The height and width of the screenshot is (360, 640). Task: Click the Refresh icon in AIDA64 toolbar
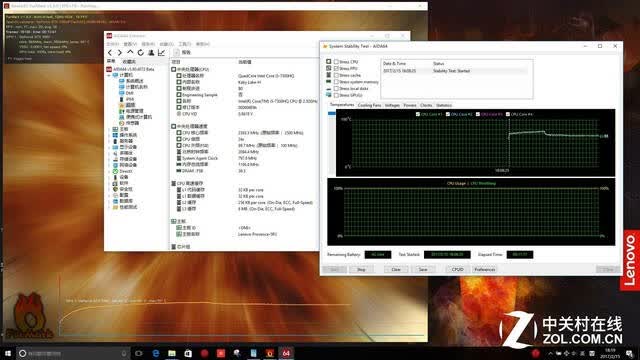[x=140, y=53]
